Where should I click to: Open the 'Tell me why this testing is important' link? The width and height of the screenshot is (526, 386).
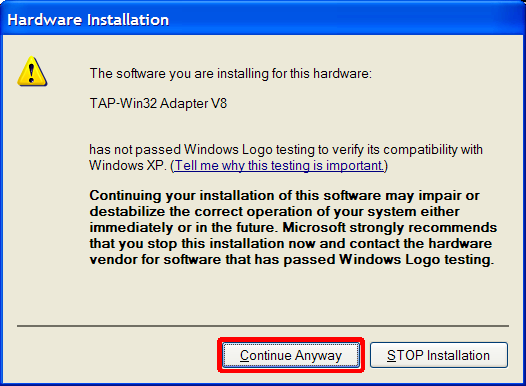click(278, 165)
